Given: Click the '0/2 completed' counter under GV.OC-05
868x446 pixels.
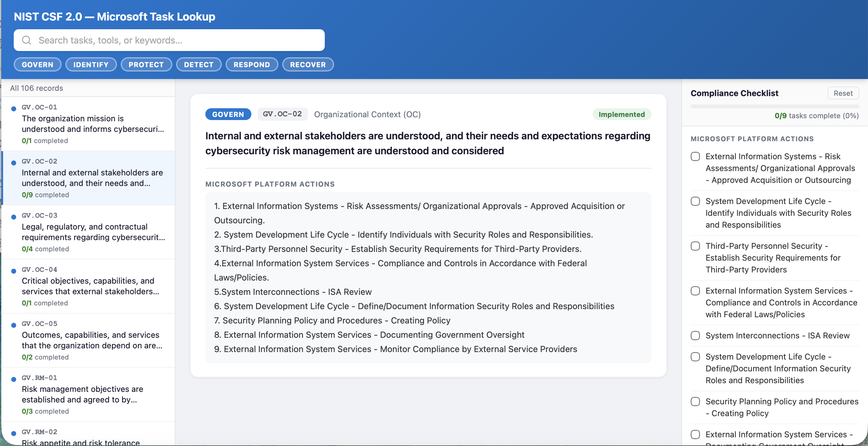Looking at the screenshot, I should pos(45,357).
